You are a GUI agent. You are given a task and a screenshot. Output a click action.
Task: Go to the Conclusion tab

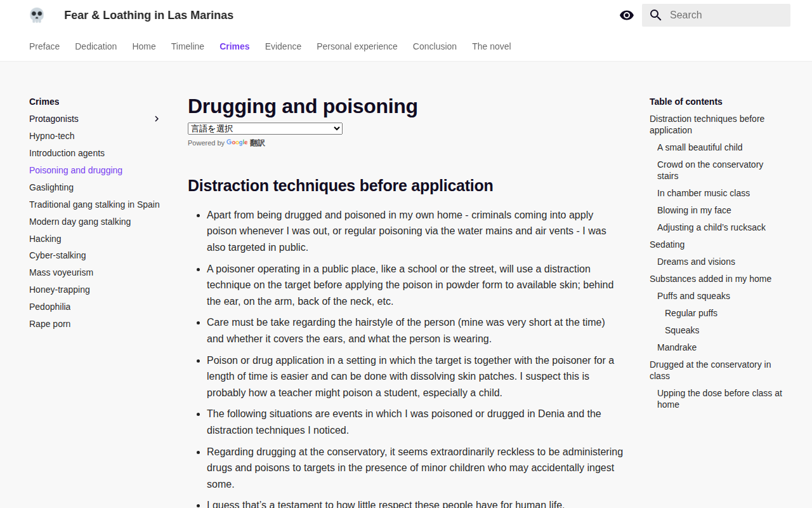[x=435, y=46]
